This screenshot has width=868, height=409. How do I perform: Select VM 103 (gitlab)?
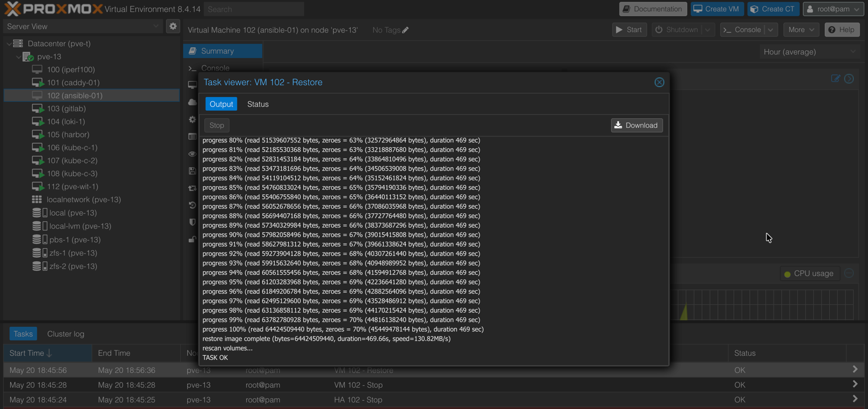[66, 109]
